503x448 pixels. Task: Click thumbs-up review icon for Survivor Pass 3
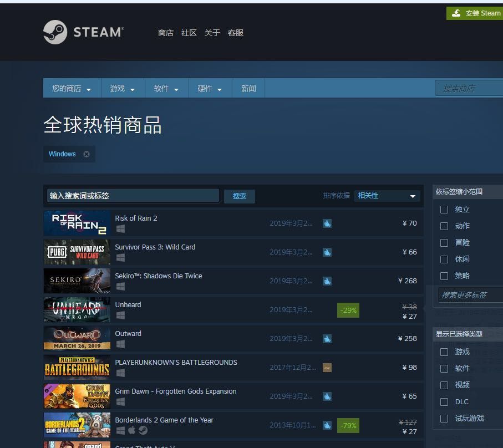point(327,252)
